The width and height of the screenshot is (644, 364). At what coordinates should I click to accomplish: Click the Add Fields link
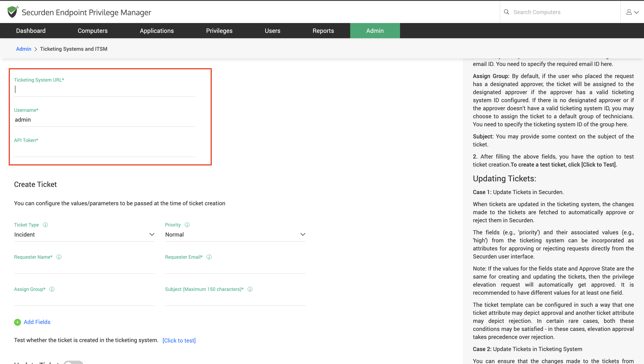click(37, 322)
